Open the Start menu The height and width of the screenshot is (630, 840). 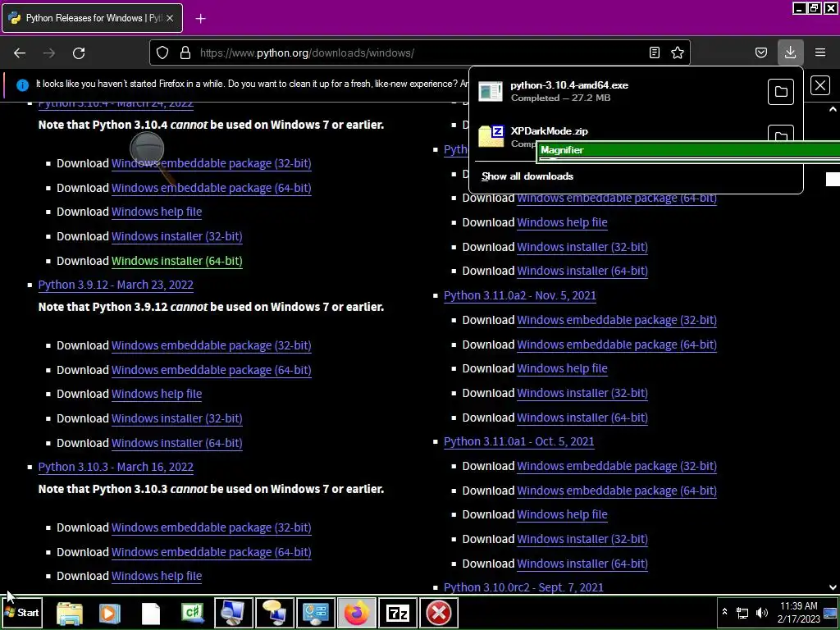(x=21, y=612)
